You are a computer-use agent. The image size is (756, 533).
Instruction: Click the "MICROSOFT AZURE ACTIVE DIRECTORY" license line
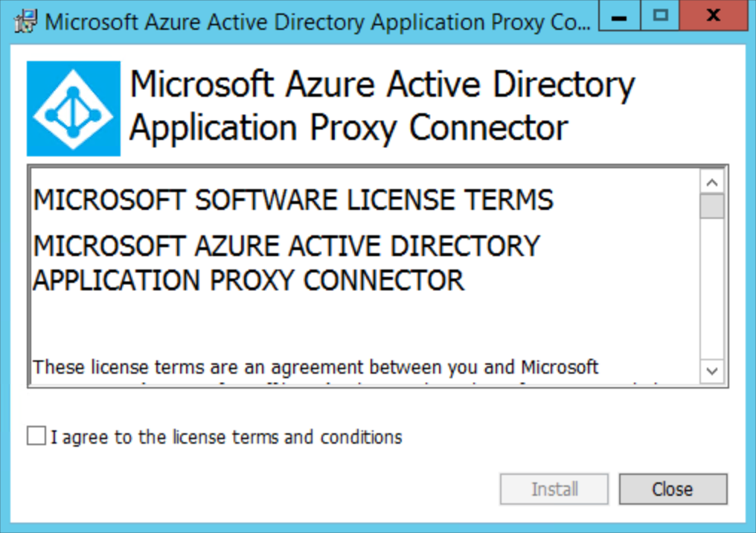286,246
